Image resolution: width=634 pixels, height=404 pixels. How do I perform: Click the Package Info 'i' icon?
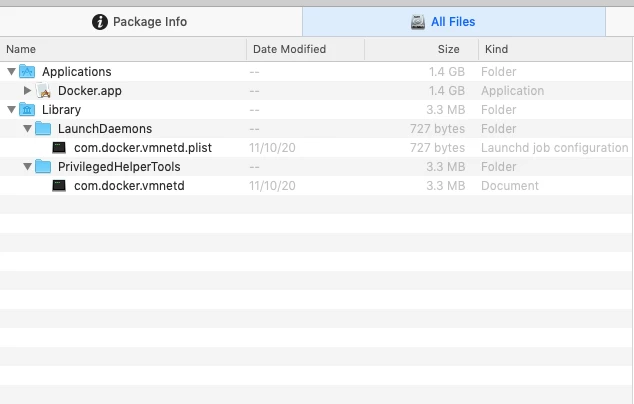click(x=100, y=22)
